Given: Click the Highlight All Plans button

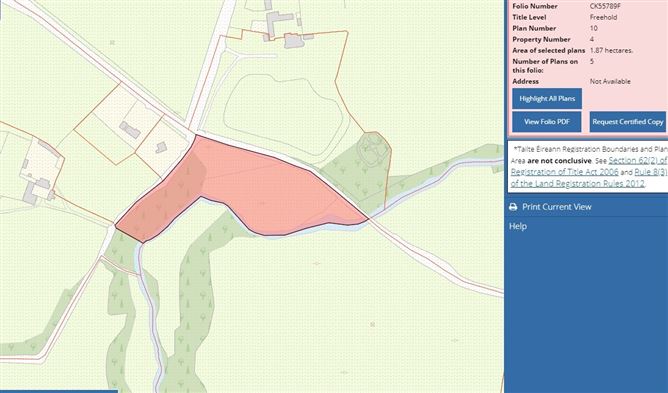Looking at the screenshot, I should pos(547,98).
